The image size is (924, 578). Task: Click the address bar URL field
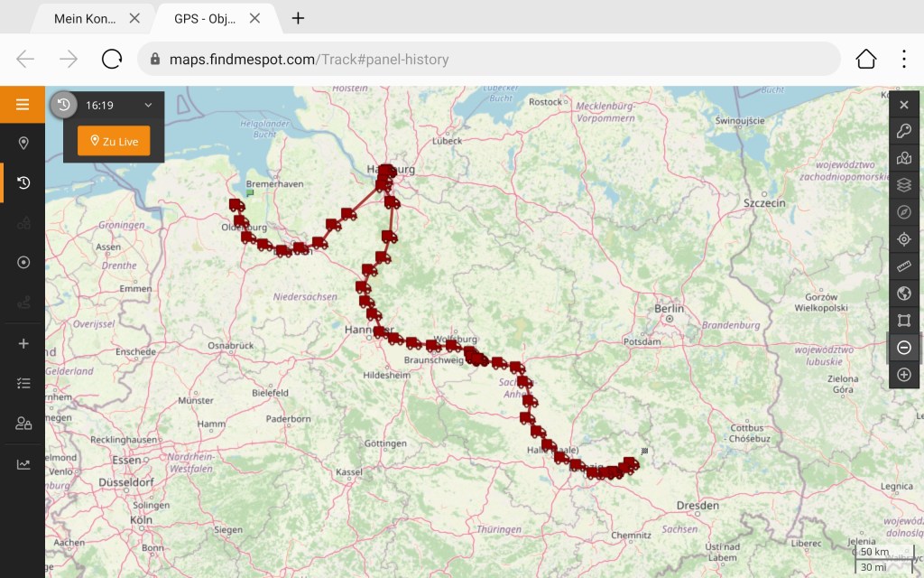(x=487, y=60)
